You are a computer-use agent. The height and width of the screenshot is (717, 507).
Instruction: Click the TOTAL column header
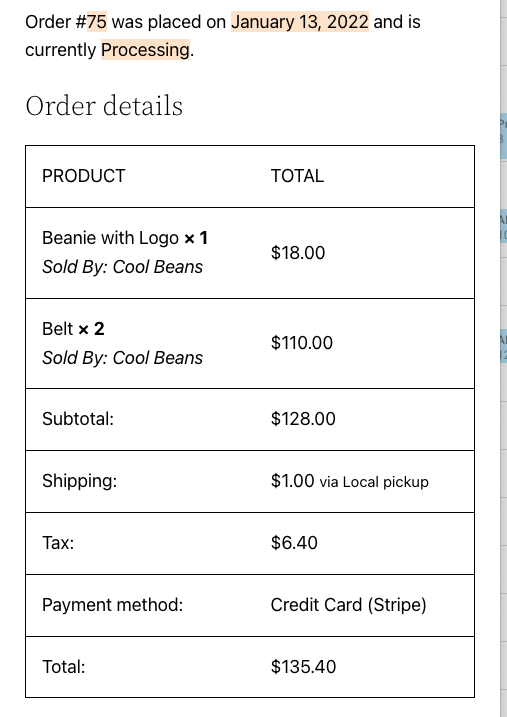click(x=297, y=176)
